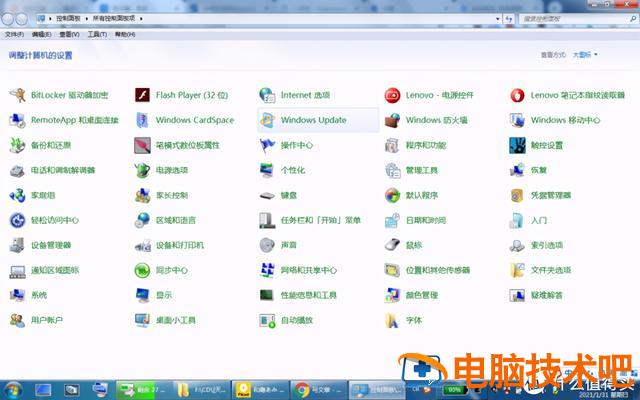Open the Windows Start menu orb
This screenshot has height=400, width=640.
[13, 390]
